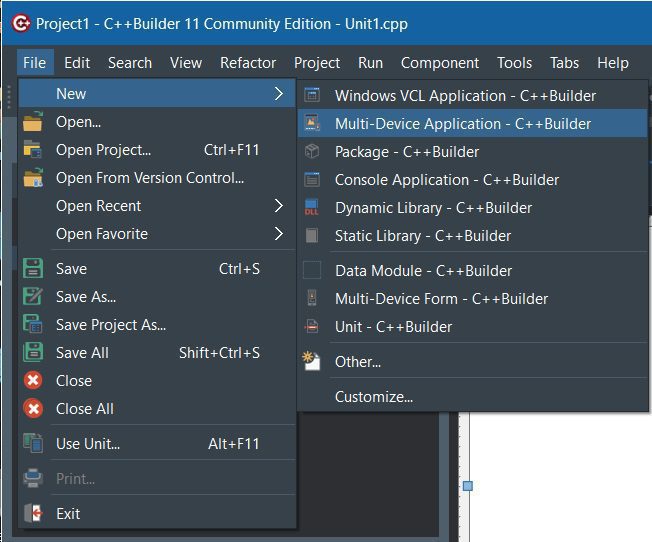The height and width of the screenshot is (542, 652).
Task: Open the Project menu
Action: [x=317, y=63]
